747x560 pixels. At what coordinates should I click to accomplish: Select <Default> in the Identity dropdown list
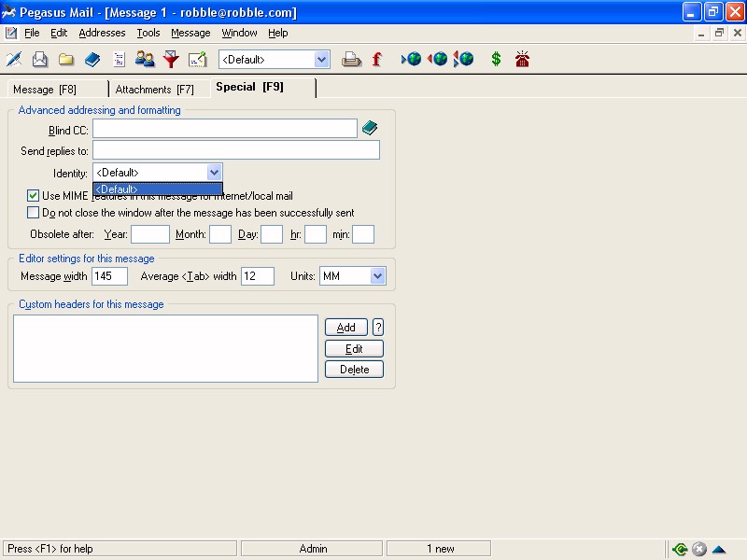click(158, 189)
